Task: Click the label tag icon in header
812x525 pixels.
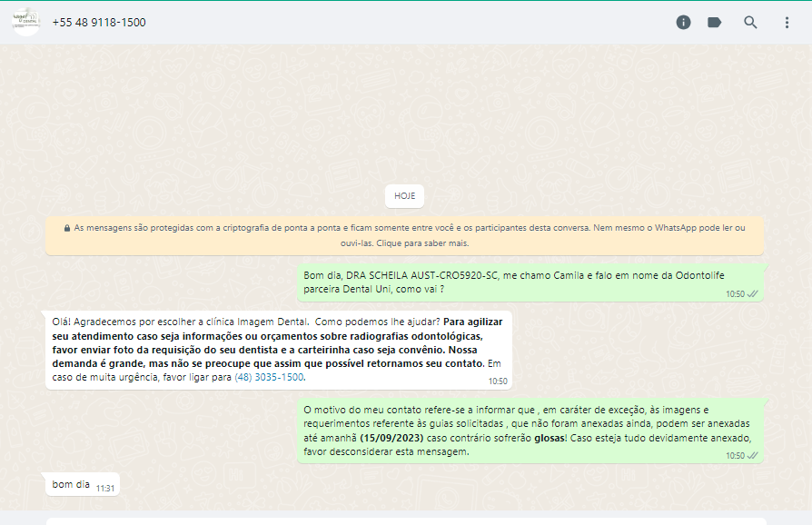Action: tap(714, 23)
